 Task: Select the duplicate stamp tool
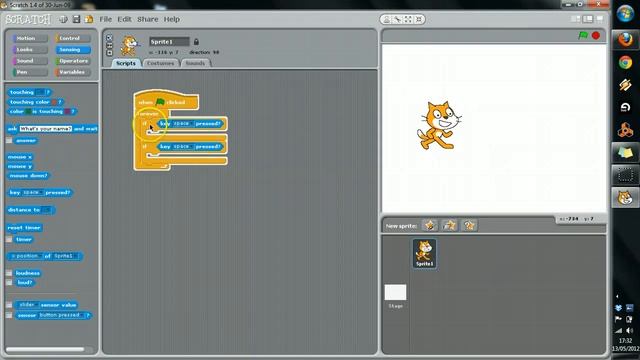pos(387,20)
